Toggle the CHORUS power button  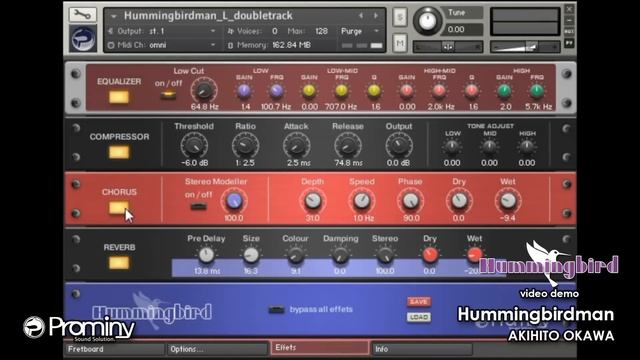119,208
